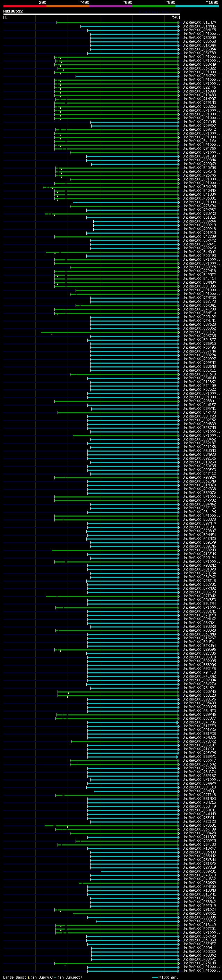
Task: Click the green alignment bar for C1EMC0
Action: (x=118, y=23)
